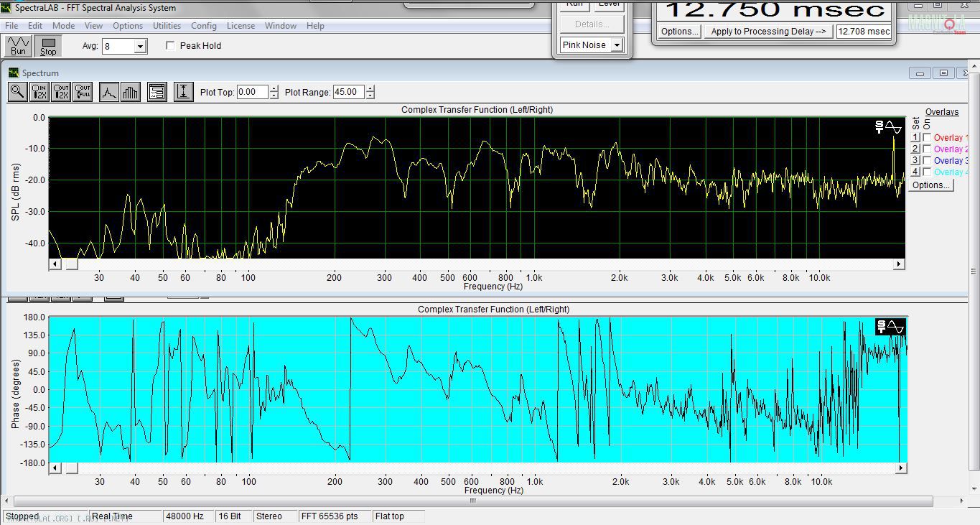This screenshot has height=525, width=980.
Task: Turn on Overlay 1 checkbox
Action: point(927,137)
